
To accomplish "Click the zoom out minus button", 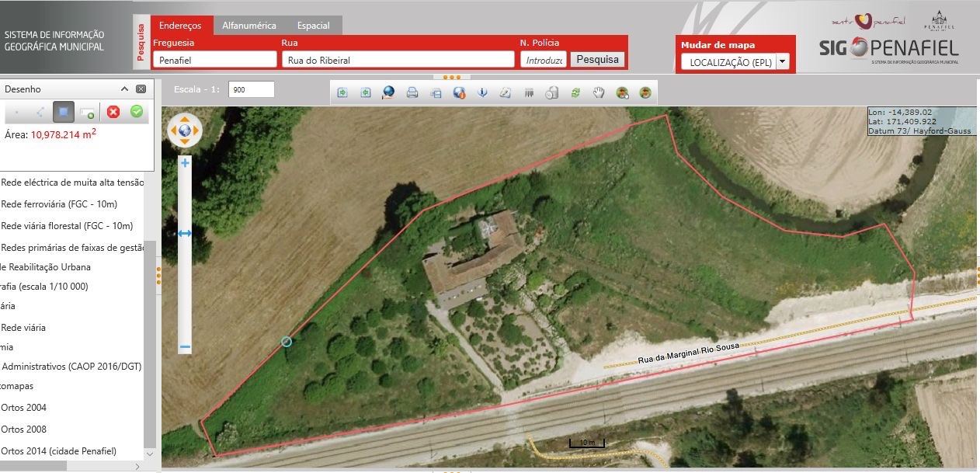I will tap(185, 346).
